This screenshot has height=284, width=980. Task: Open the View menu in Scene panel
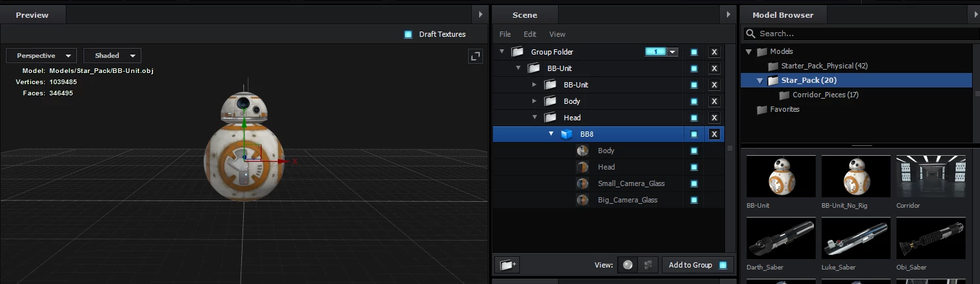tap(557, 34)
